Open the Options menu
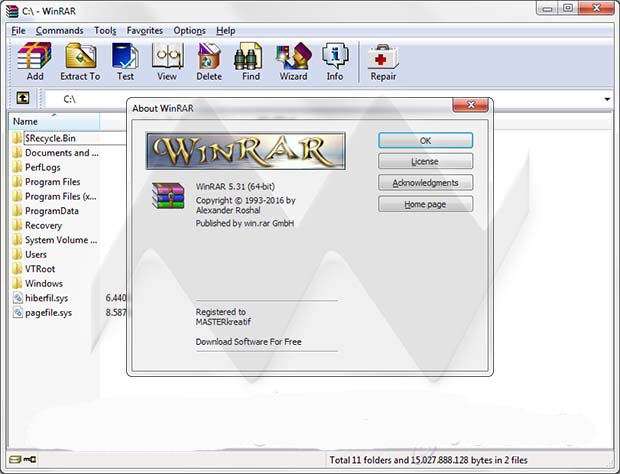620x474 pixels. pos(189,30)
